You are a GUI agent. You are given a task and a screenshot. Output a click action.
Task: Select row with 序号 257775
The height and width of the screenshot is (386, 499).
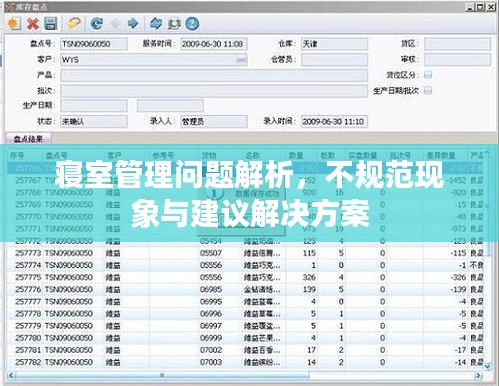pyautogui.click(x=245, y=277)
